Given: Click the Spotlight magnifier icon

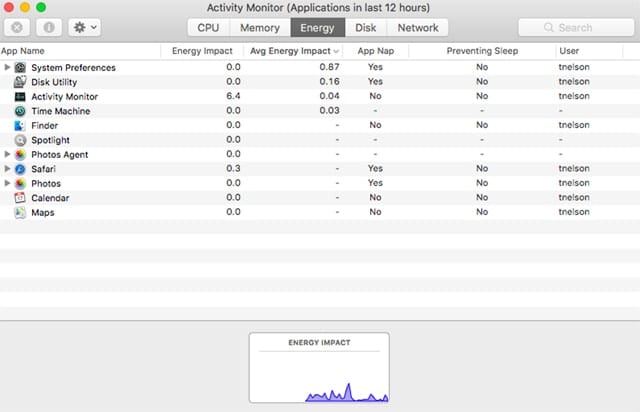Looking at the screenshot, I should (x=21, y=140).
